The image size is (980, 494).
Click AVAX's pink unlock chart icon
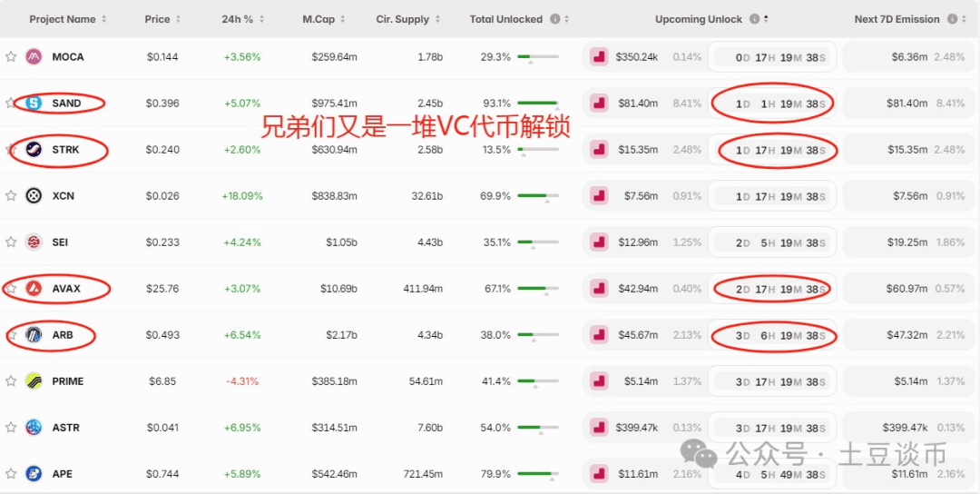pos(599,288)
